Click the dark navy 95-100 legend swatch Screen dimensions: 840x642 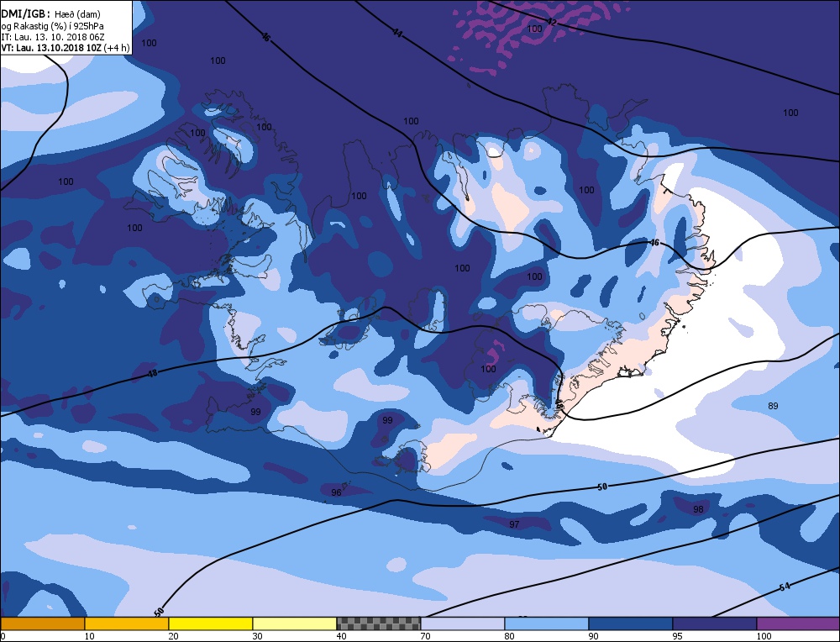click(715, 624)
